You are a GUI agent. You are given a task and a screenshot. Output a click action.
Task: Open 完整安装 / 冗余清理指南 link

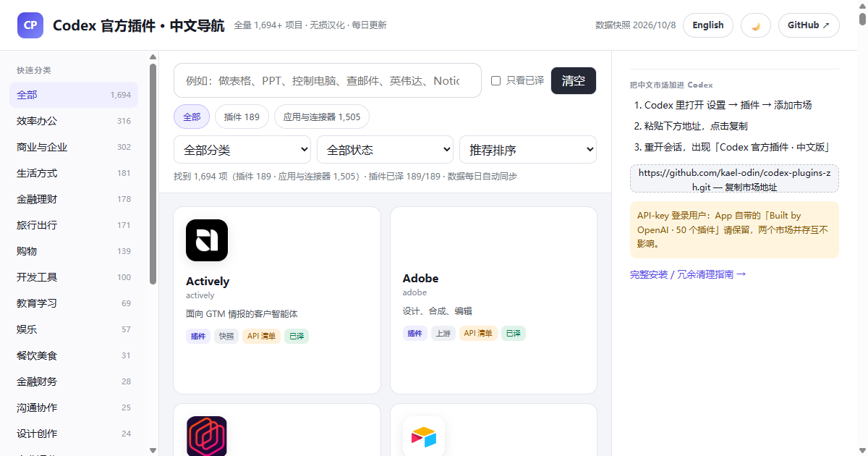(x=688, y=274)
